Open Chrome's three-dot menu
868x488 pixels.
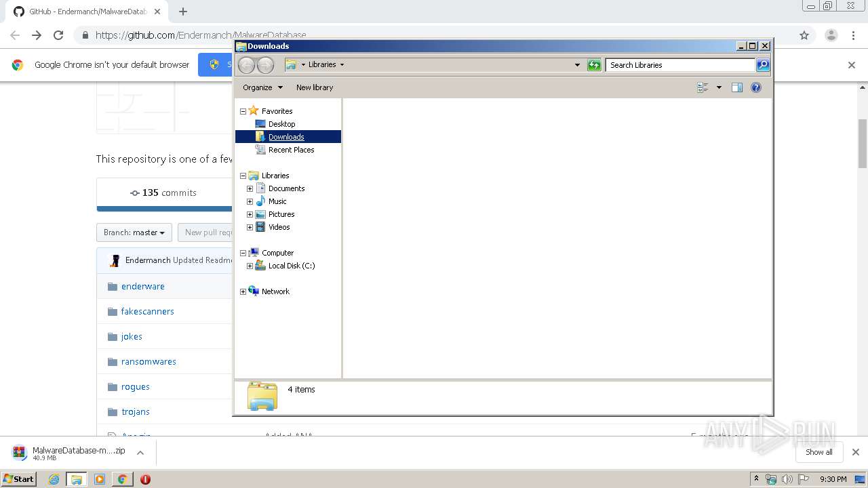853,35
